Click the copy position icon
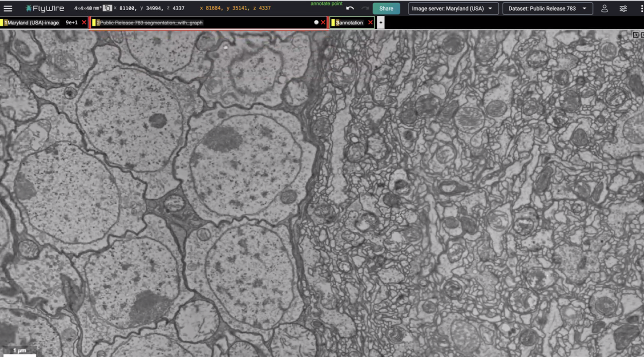The image size is (644, 357). (108, 8)
